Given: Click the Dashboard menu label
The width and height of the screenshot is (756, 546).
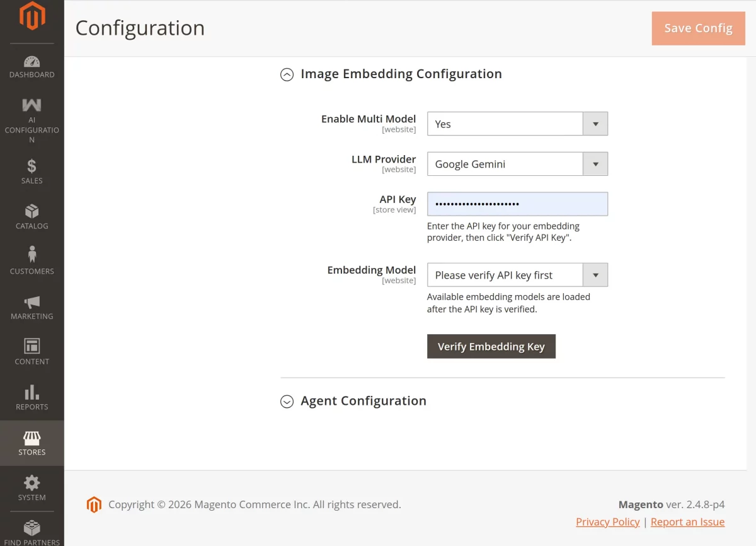Looking at the screenshot, I should pyautogui.click(x=31, y=74).
